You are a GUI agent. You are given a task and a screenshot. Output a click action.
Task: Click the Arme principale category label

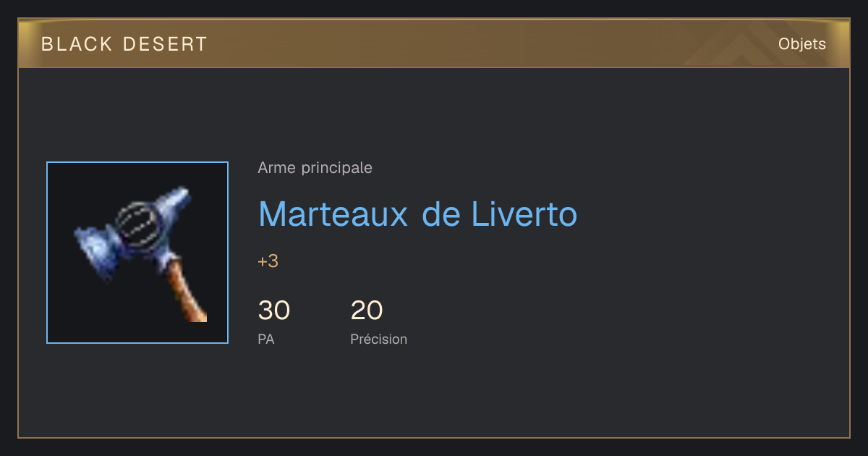315,168
